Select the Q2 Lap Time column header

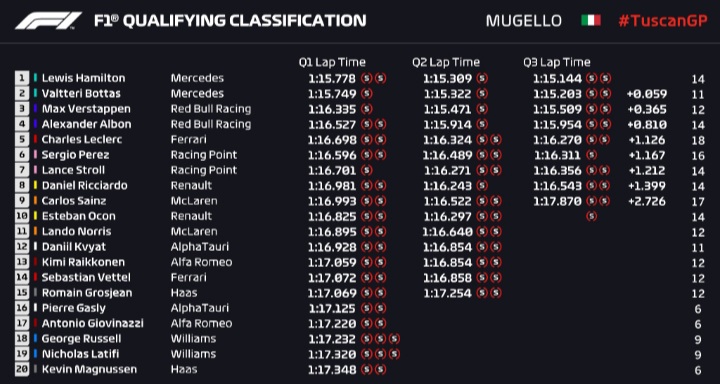pos(446,62)
